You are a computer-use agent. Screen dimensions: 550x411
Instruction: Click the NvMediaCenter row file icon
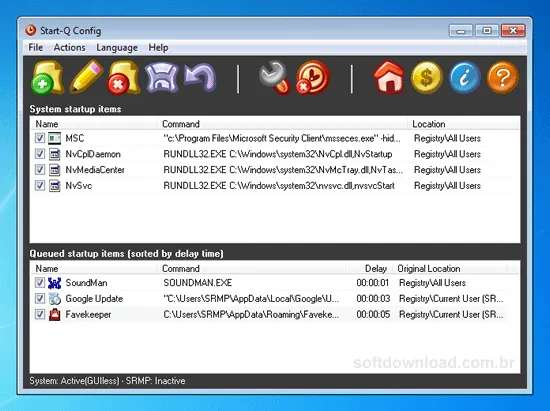pos(54,170)
